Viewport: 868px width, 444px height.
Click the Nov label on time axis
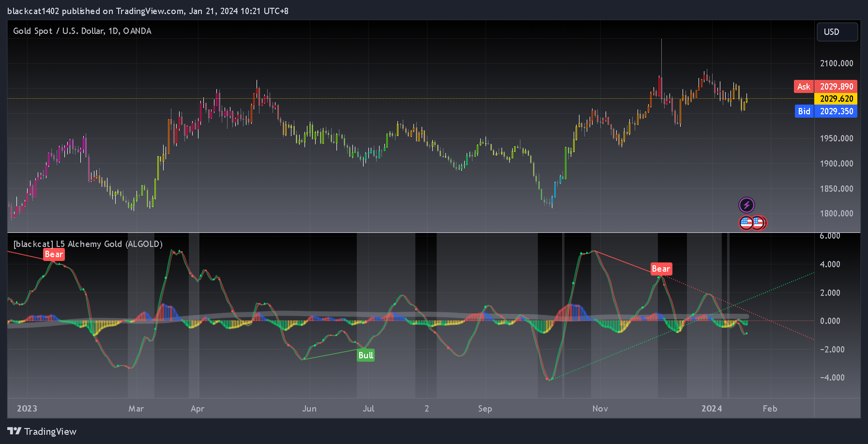tap(600, 409)
